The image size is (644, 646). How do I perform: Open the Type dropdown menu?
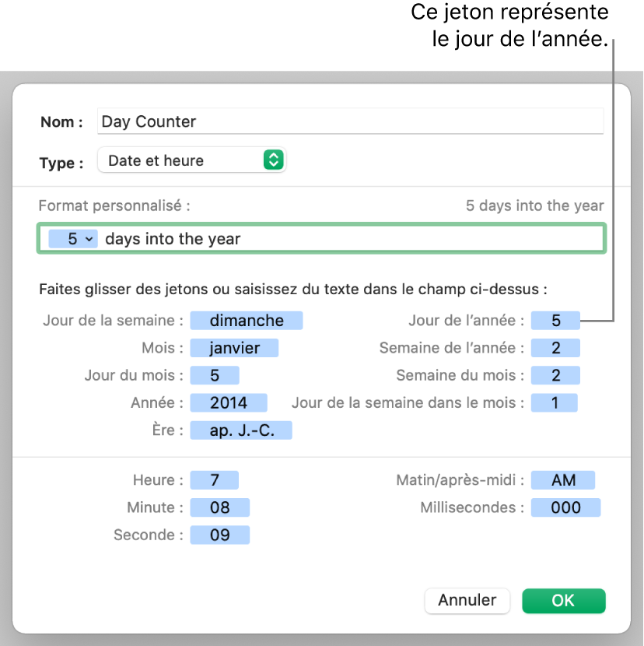coord(192,160)
